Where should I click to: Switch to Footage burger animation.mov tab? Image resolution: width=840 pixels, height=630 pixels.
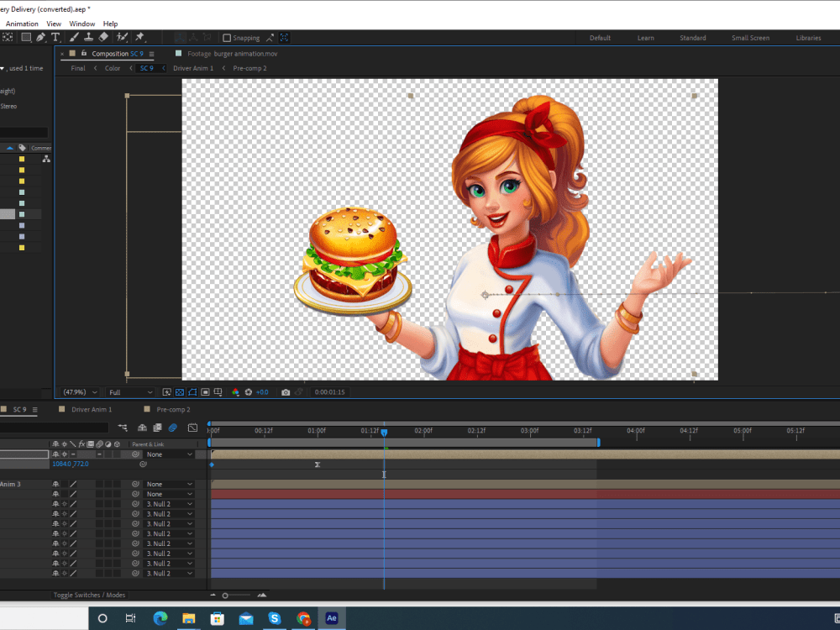232,54
